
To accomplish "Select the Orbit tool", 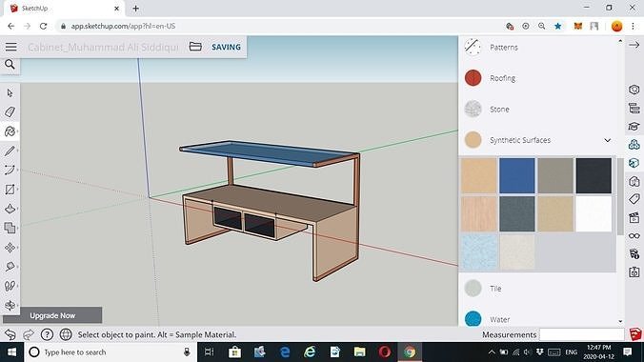I will coord(10,305).
